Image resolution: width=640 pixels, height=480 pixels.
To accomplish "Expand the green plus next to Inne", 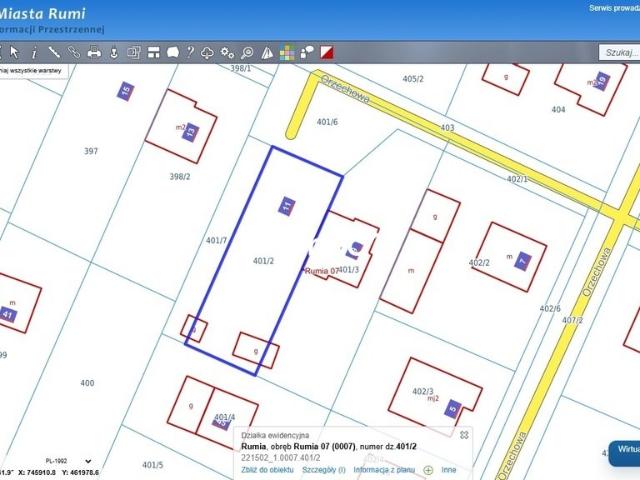I will pyautogui.click(x=428, y=470).
